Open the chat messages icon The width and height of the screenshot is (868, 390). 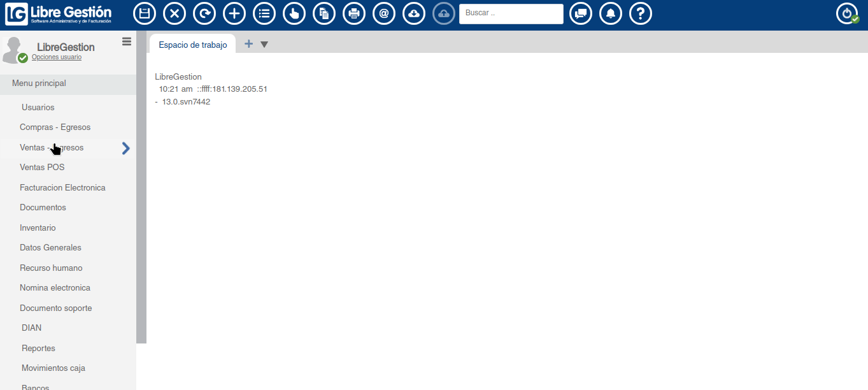[x=580, y=13]
